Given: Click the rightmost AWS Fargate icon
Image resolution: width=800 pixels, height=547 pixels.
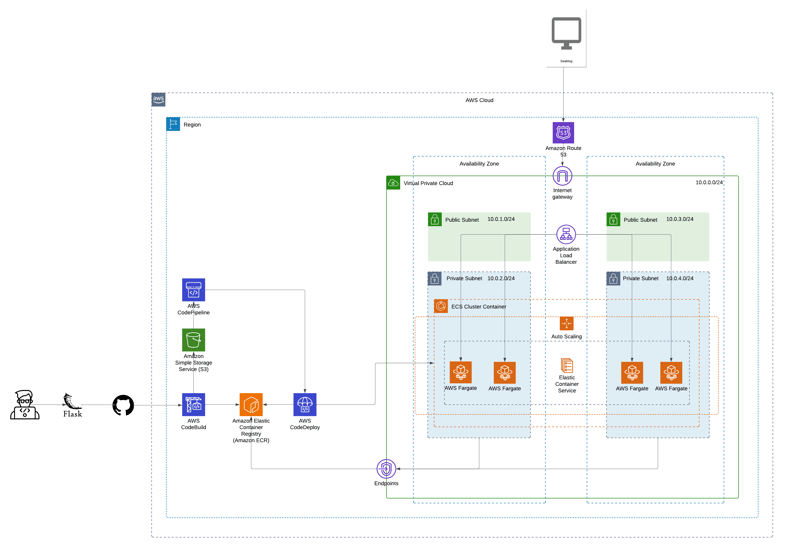Looking at the screenshot, I should 671,372.
